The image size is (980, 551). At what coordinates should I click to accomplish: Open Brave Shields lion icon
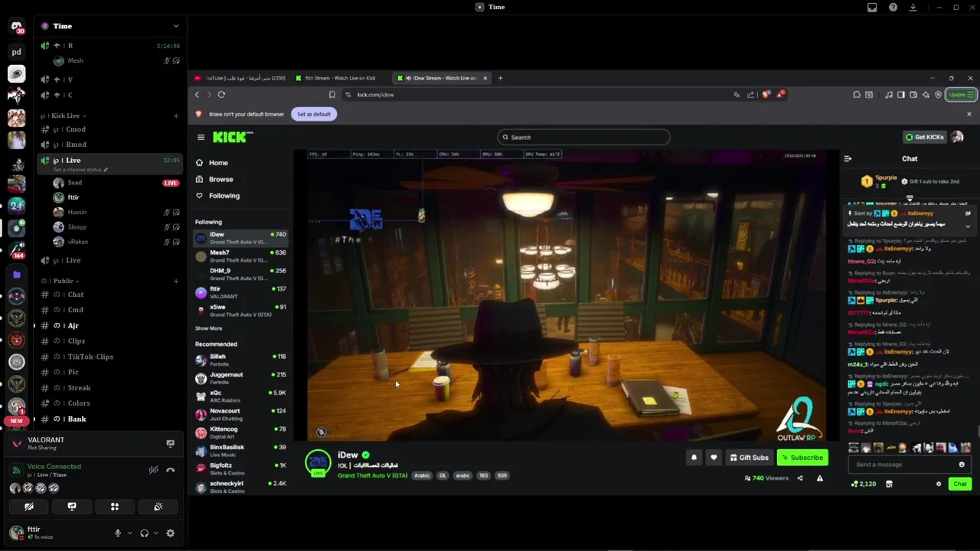766,95
